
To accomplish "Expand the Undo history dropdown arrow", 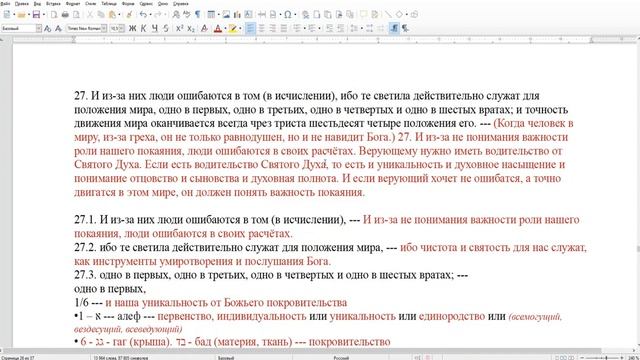I will click(x=150, y=15).
